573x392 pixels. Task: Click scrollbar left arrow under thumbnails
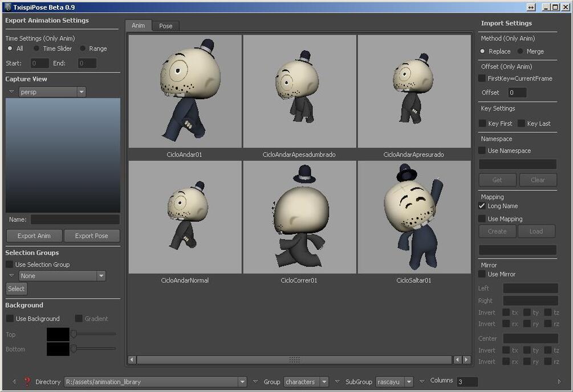coord(132,360)
